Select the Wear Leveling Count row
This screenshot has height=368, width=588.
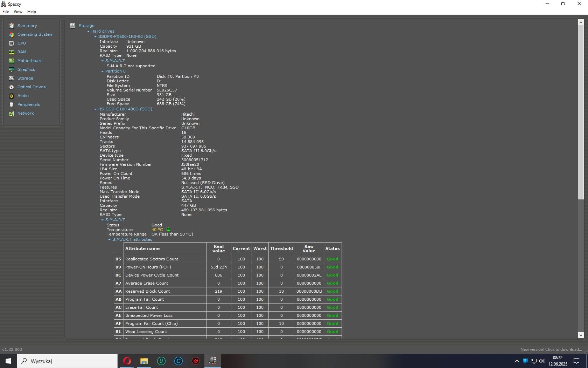(x=227, y=332)
